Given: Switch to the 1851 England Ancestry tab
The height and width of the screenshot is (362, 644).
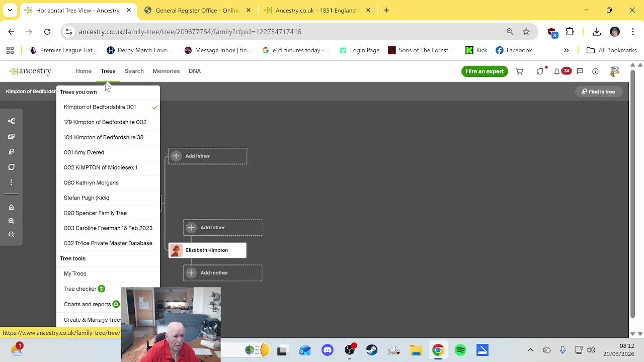Looking at the screenshot, I should pos(317,10).
